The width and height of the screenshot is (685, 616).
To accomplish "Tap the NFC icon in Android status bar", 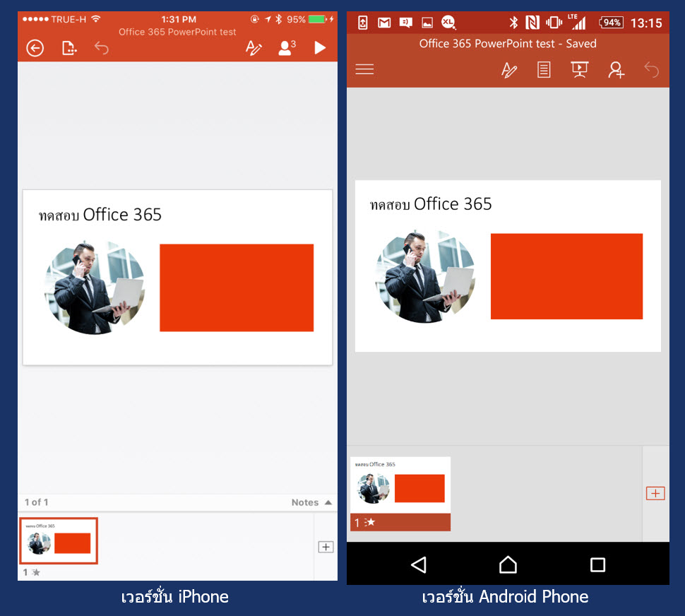I will click(532, 23).
